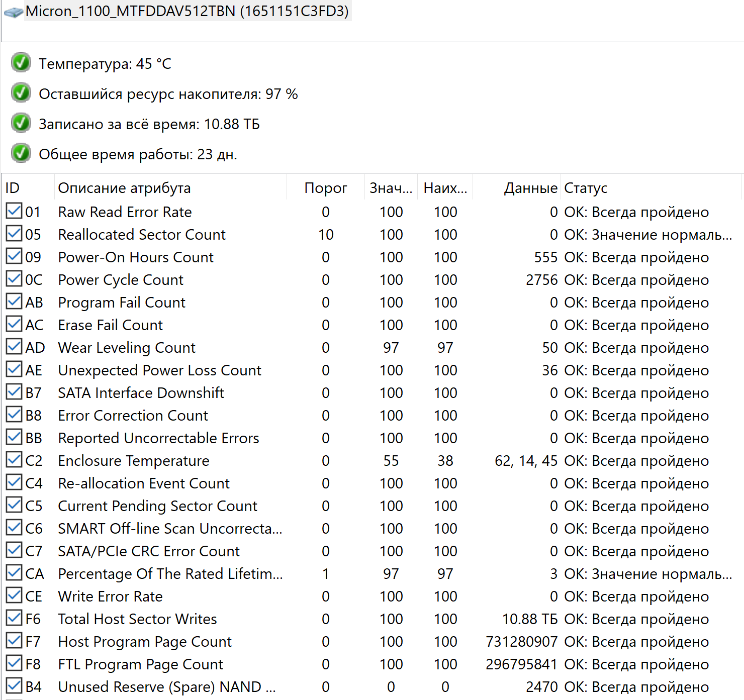Toggle the C2 Enclosure Temperature checkbox
The image size is (744, 700).
(14, 460)
